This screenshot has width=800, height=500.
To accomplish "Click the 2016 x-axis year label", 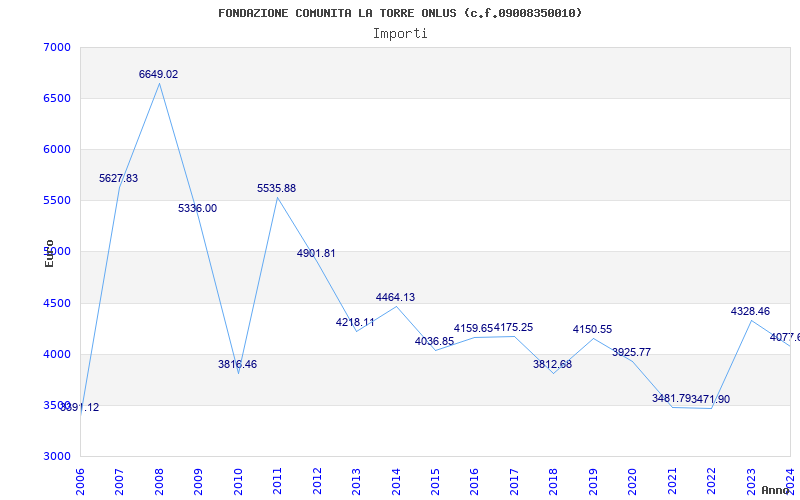I will click(474, 481).
